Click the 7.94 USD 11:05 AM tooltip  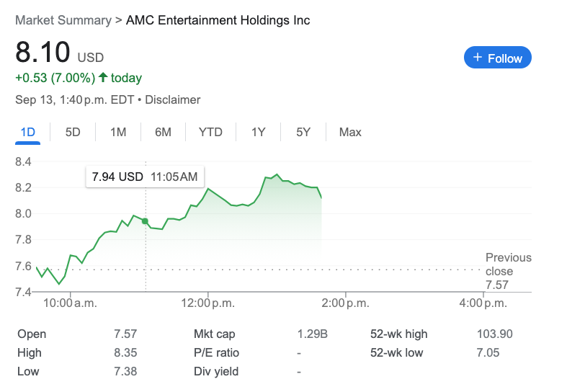(x=145, y=177)
